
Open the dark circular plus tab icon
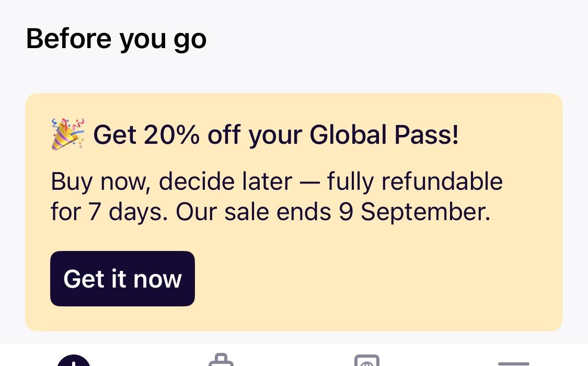[74, 360]
